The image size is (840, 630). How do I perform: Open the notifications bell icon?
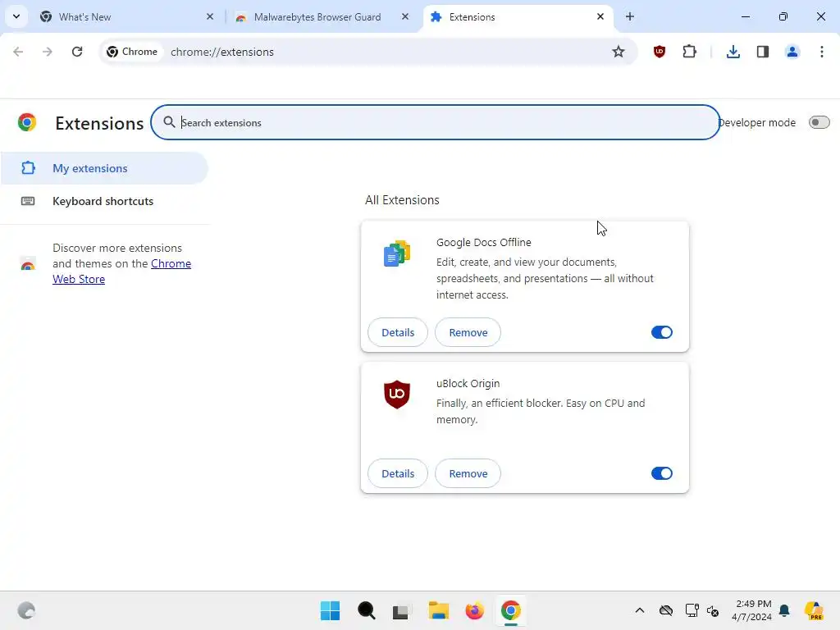pyautogui.click(x=784, y=610)
